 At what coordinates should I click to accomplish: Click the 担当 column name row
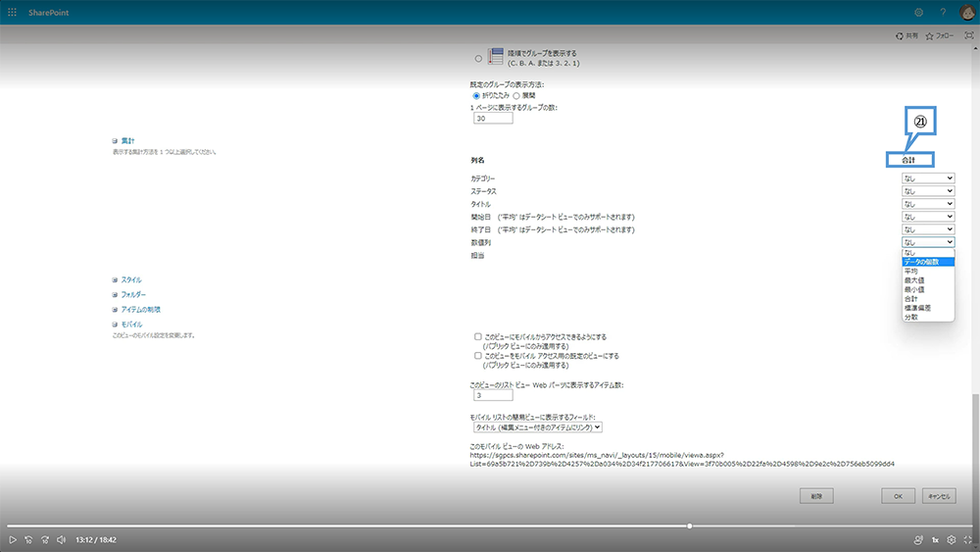pos(477,256)
